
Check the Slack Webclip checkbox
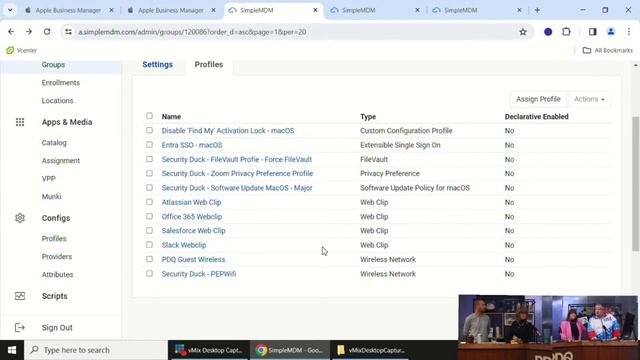(x=149, y=244)
